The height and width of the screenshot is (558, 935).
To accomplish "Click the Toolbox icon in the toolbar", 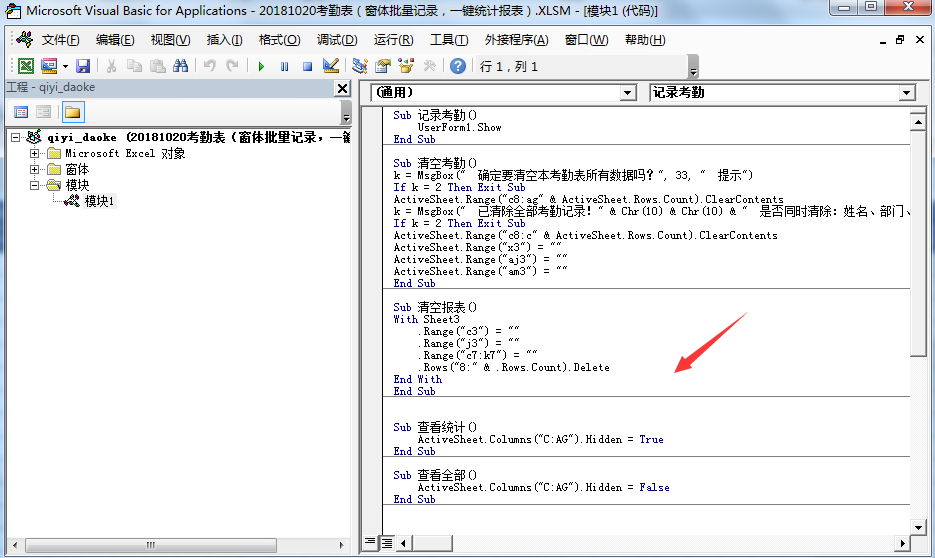I will click(429, 66).
